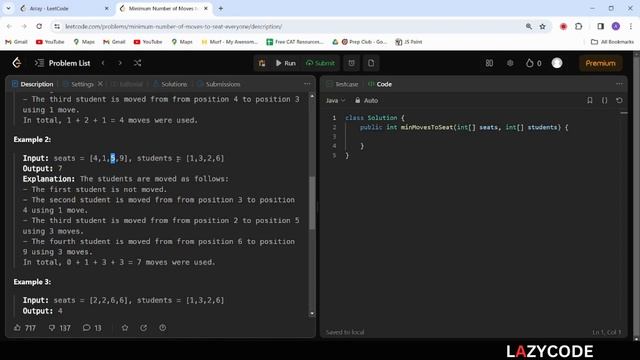Switch to the Testcase tab
Viewport: 640px width, 360px height.
pos(342,84)
